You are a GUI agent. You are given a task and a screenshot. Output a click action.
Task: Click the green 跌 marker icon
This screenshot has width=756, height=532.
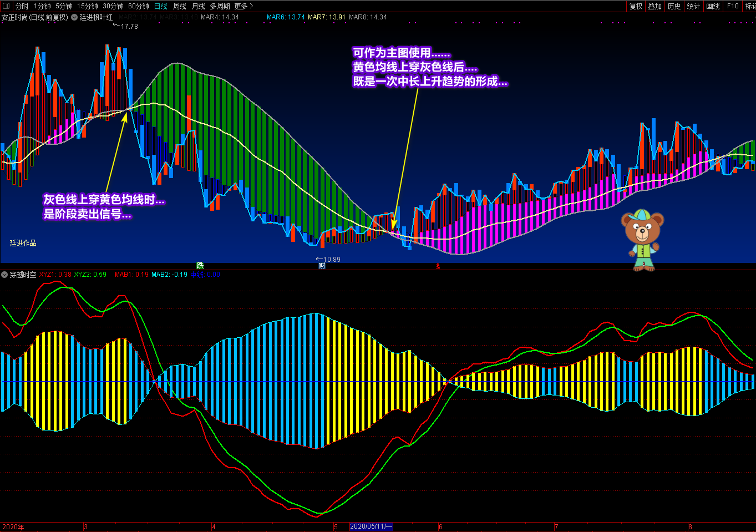(x=200, y=266)
